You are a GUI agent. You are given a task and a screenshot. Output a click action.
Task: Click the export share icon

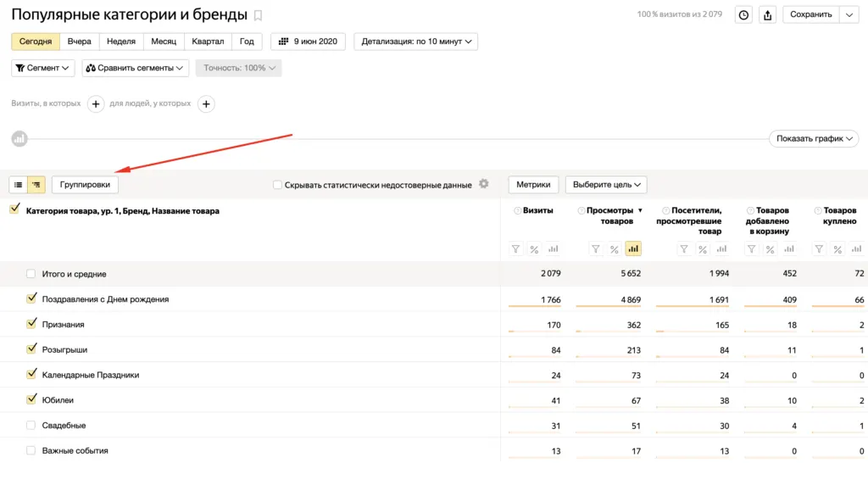click(767, 15)
